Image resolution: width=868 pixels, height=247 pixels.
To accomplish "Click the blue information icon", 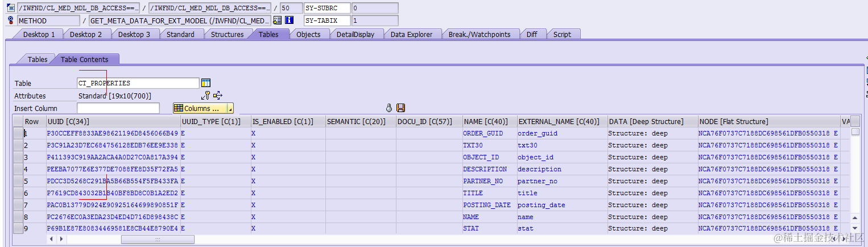I will 289,20.
